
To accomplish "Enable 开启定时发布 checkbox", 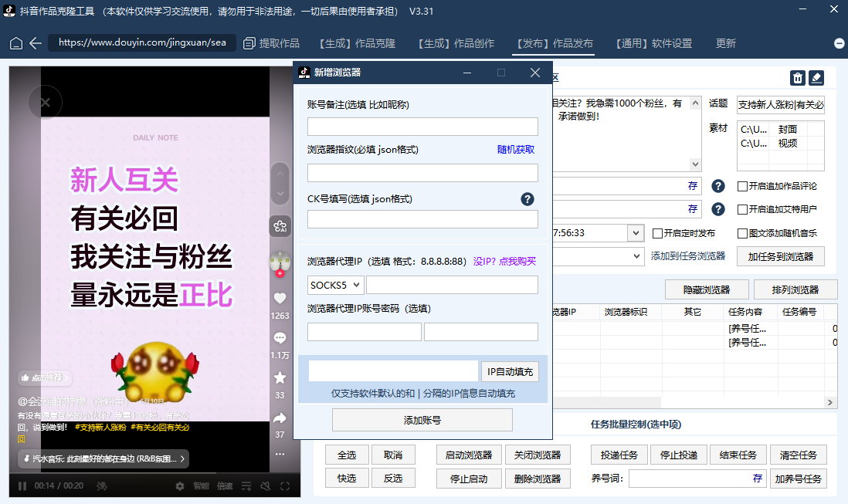I will [658, 233].
